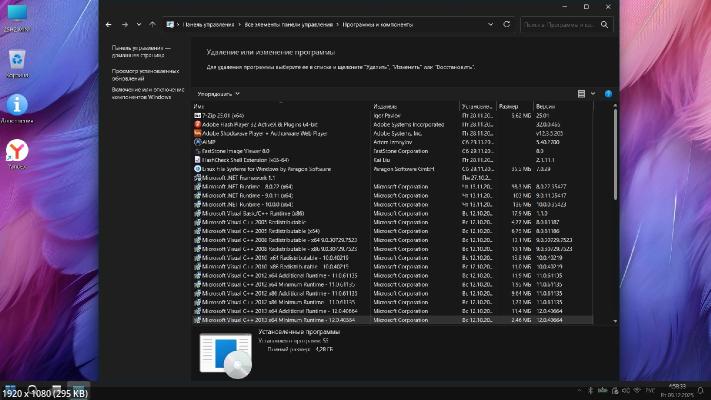Click the AIMP program icon
Screen dimensions: 711x400
[x=197, y=142]
